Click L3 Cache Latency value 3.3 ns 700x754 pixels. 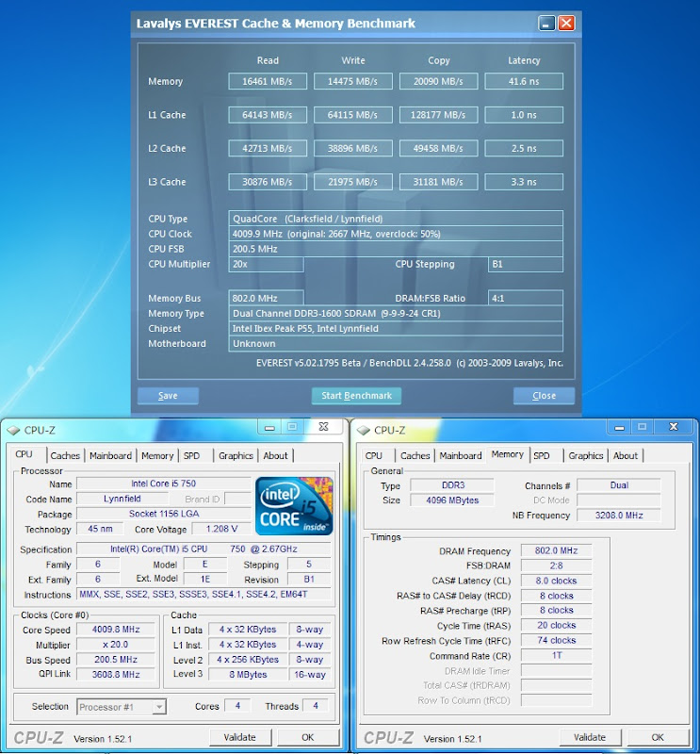click(x=524, y=182)
